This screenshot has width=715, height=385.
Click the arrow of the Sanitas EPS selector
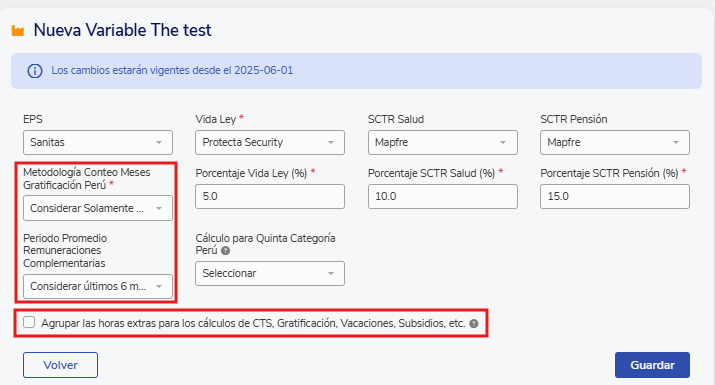159,142
